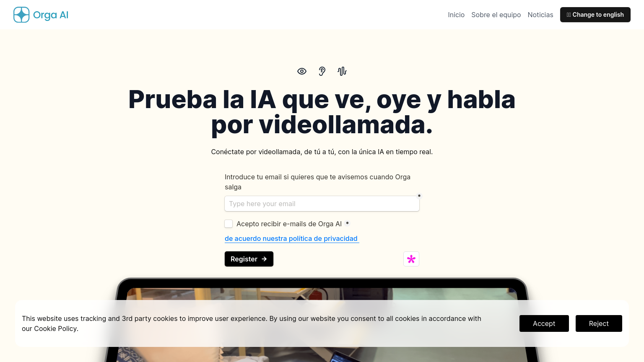This screenshot has width=644, height=362.
Task: Open the Noticias section
Action: 540,15
